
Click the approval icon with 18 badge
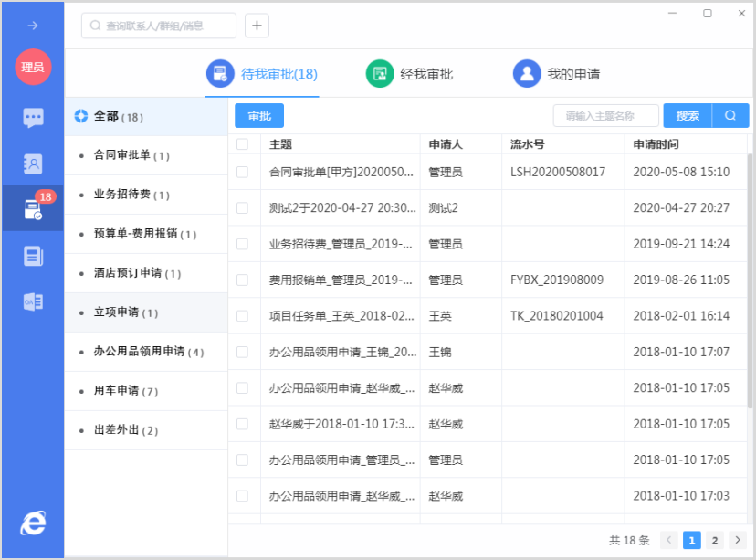click(33, 210)
